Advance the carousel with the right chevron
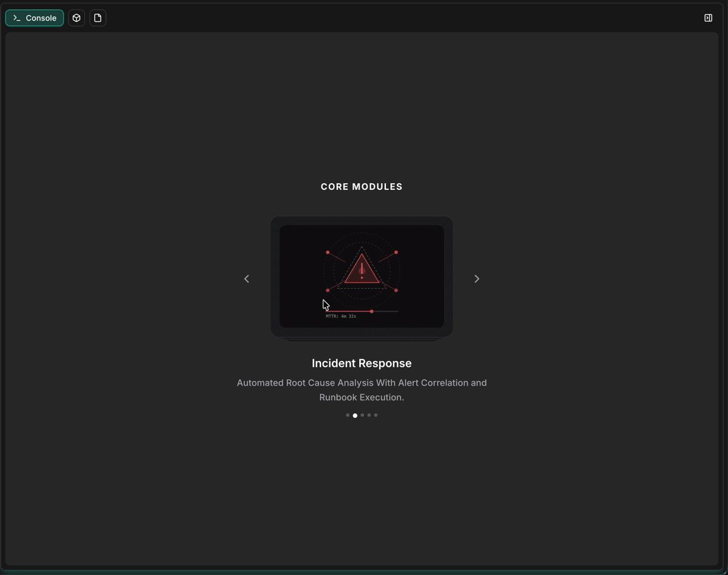This screenshot has height=575, width=728. (x=477, y=278)
